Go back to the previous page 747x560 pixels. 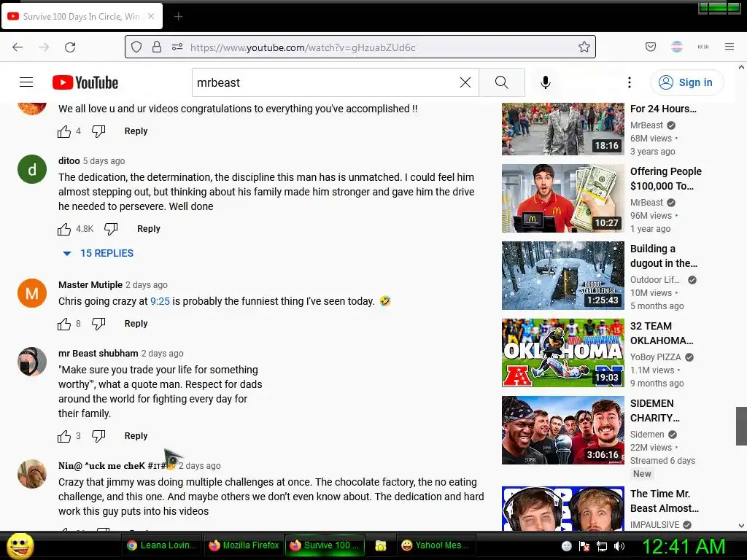pos(18,47)
